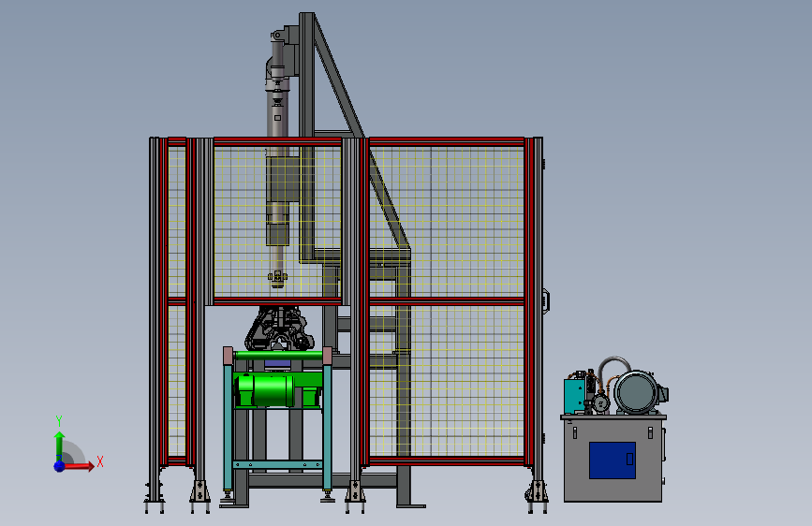Screen dimensions: 812x526
Task: Click the blue origin ball of the orientation triad
Action: tap(60, 466)
